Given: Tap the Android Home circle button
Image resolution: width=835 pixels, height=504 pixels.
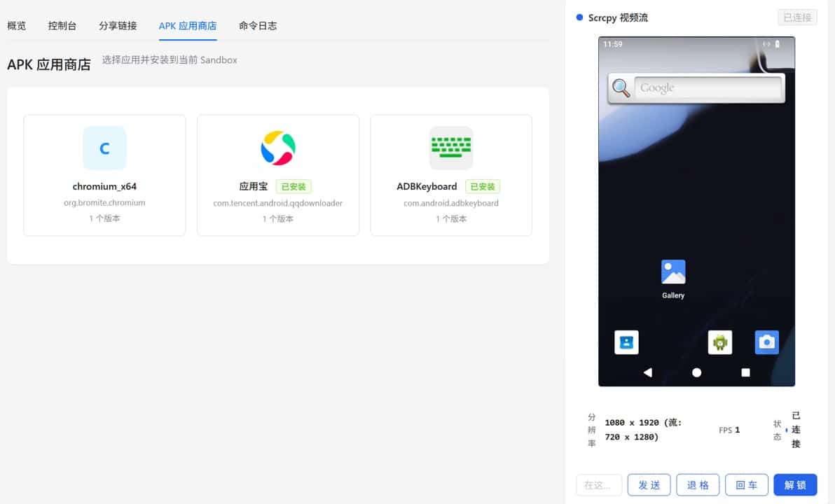Looking at the screenshot, I should (696, 373).
